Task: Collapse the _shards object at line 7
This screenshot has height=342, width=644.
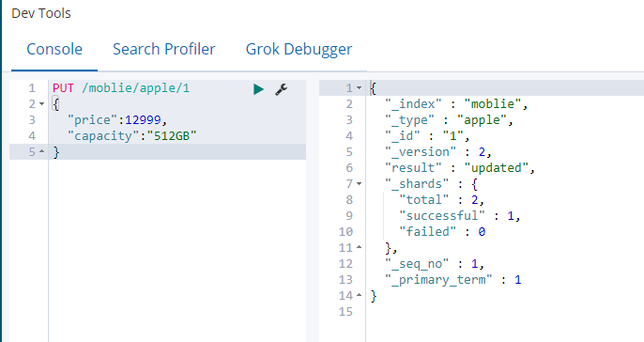Action: point(359,184)
